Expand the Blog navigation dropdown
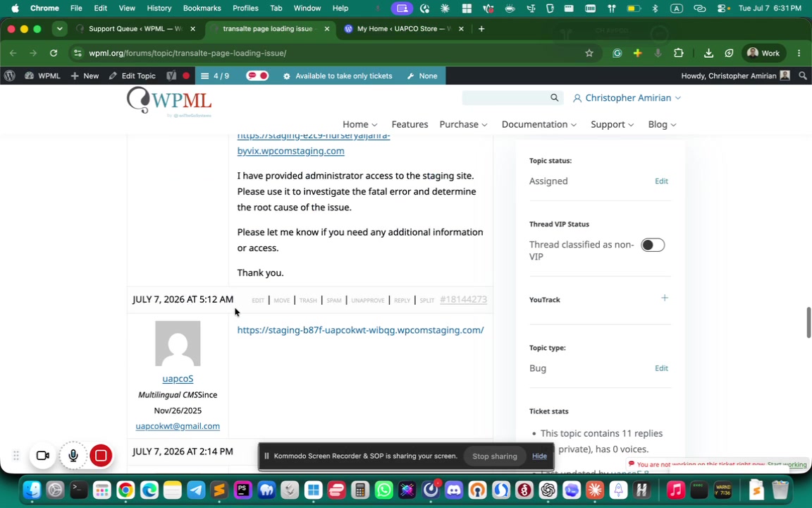The image size is (812, 508). coord(663,124)
